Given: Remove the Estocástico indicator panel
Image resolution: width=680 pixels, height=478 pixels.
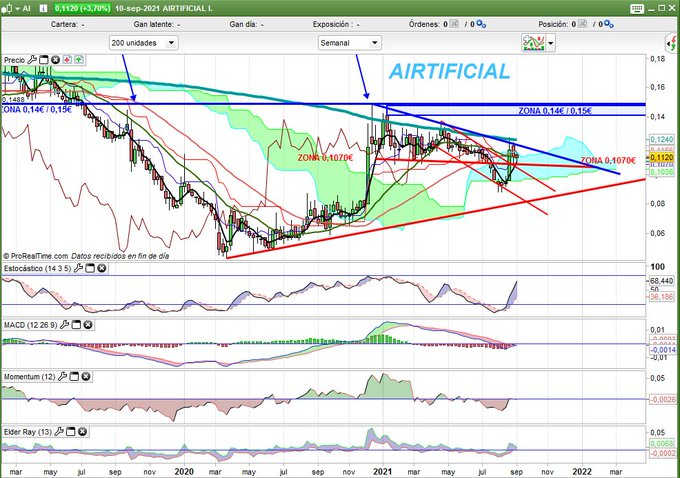Looking at the screenshot, I should [101, 268].
